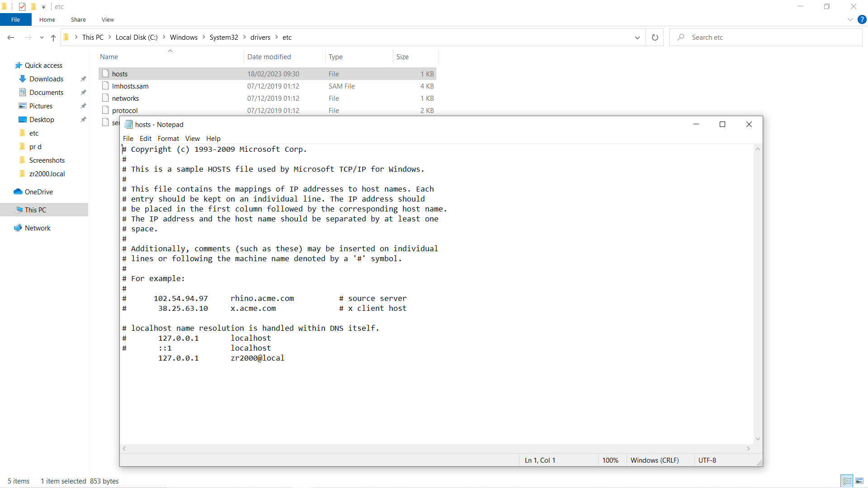Screen dimensions: 868x488
Task: Click the Back arrow in File Explorer
Action: 11,38
